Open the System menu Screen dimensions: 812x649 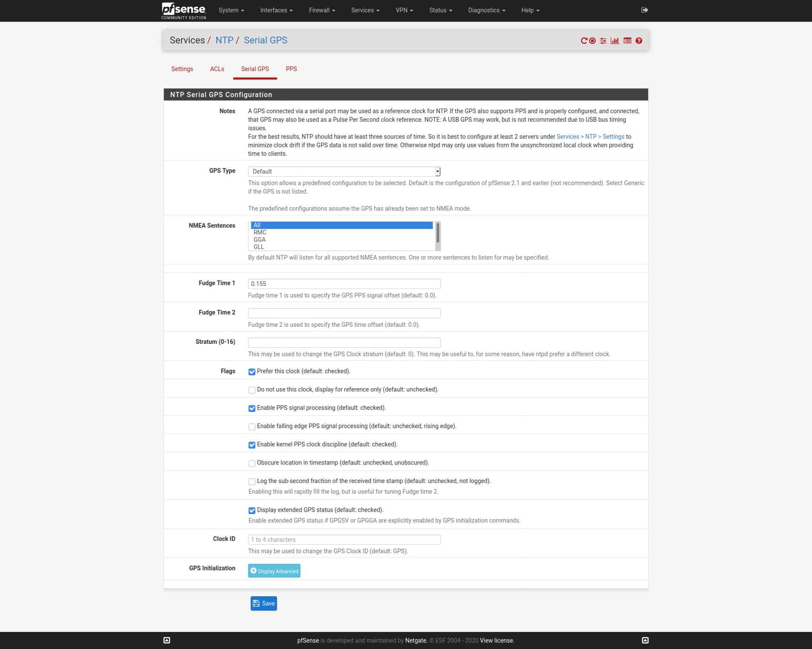point(231,10)
